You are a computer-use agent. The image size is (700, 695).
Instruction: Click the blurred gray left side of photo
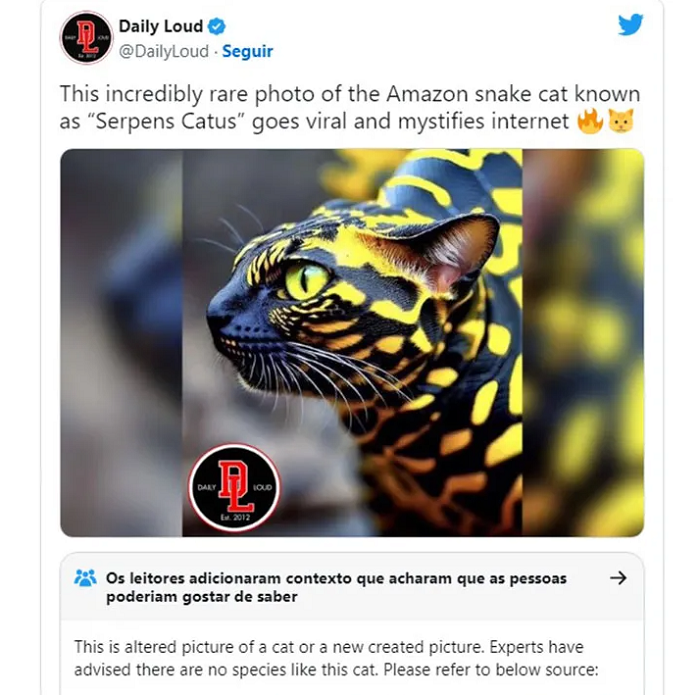[121, 343]
